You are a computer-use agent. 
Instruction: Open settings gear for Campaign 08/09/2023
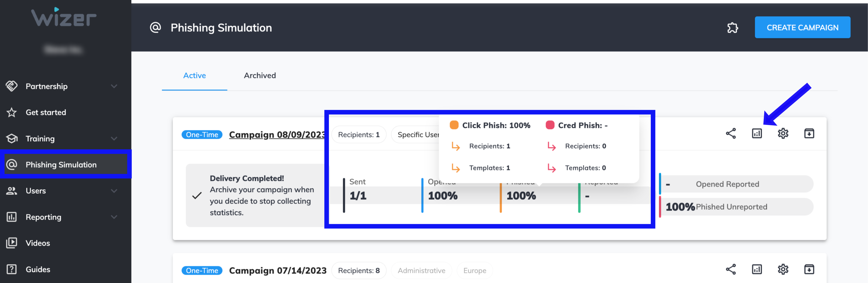(x=783, y=133)
